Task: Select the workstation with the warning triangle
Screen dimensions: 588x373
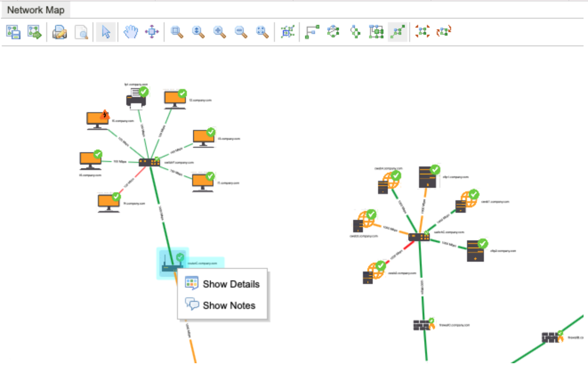Action: (x=98, y=120)
